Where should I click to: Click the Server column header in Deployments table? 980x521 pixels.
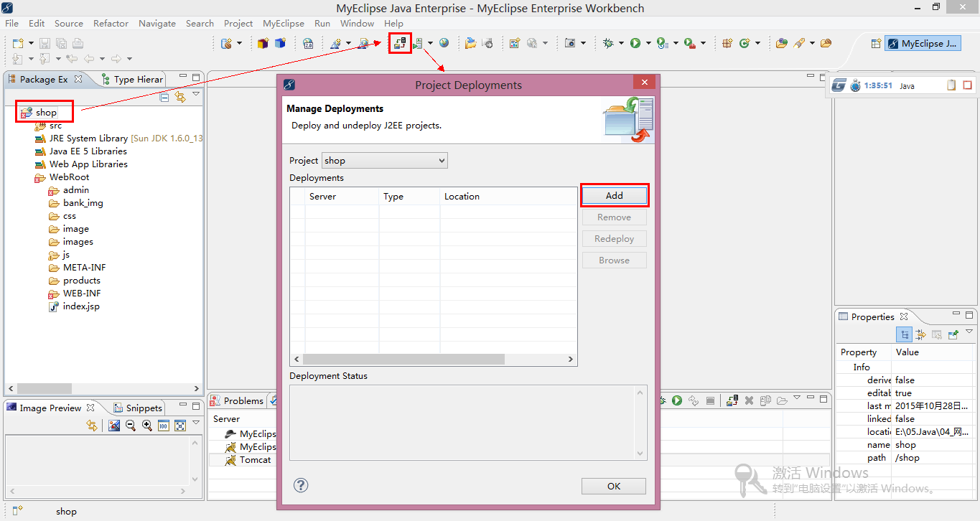342,196
